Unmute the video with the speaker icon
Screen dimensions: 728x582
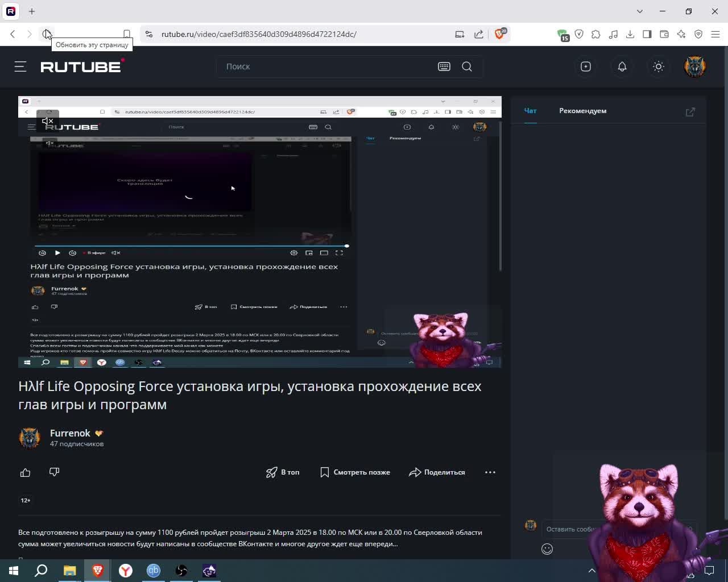(x=48, y=121)
